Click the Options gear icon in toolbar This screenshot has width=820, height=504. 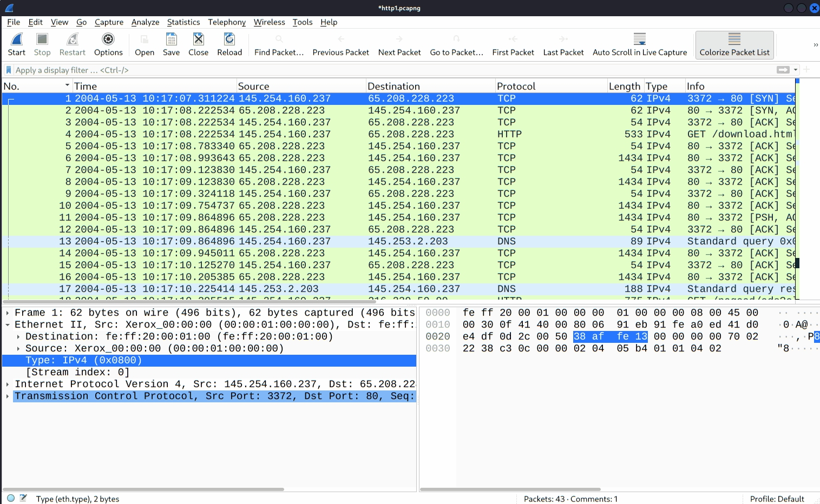click(108, 40)
